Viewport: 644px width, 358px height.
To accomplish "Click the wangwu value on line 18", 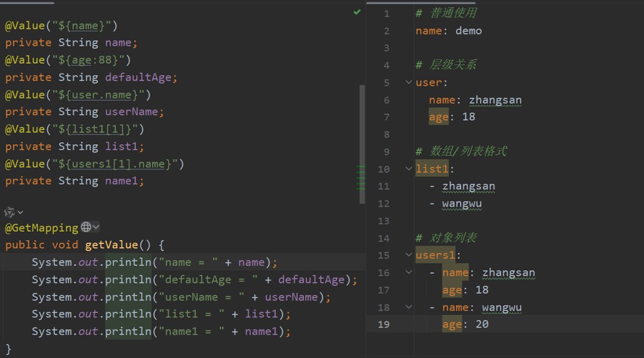I will (502, 308).
